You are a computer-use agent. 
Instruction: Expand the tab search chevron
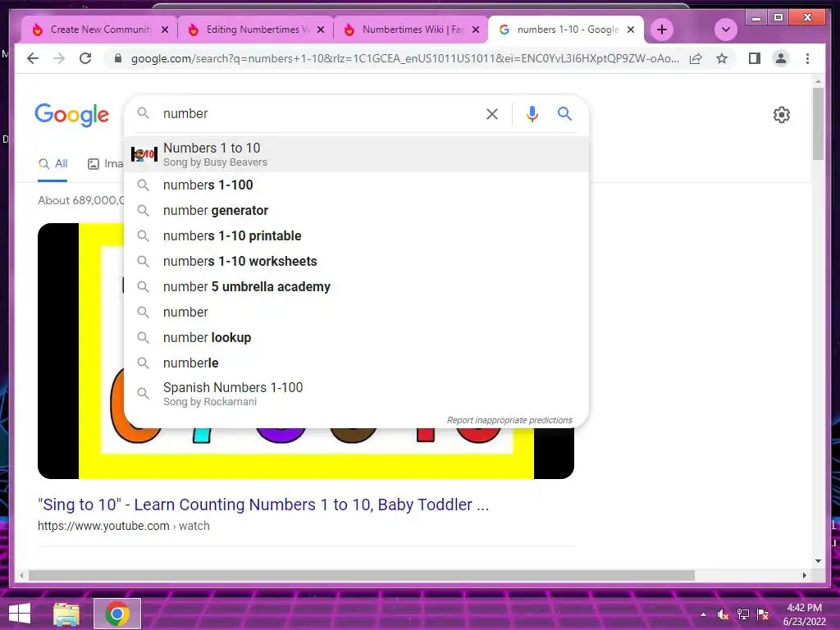click(x=726, y=30)
